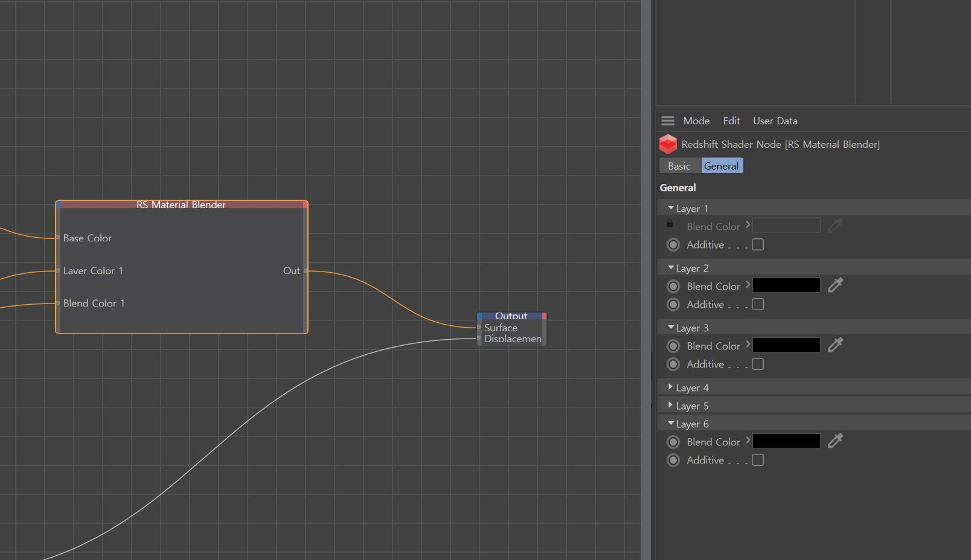Open Layer 3 Blend Color swatch
Viewport: 971px width, 560px height.
pos(786,345)
